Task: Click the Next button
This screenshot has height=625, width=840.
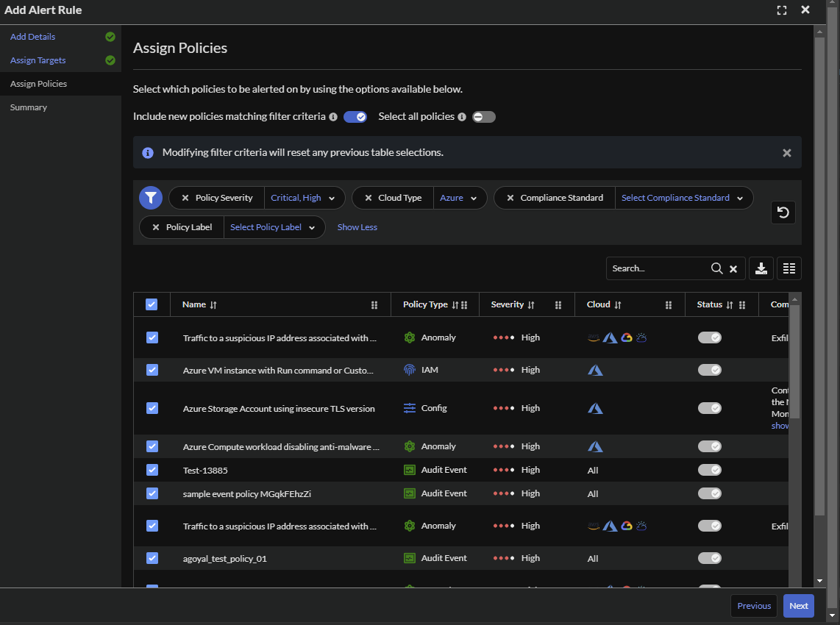Action: 798,605
